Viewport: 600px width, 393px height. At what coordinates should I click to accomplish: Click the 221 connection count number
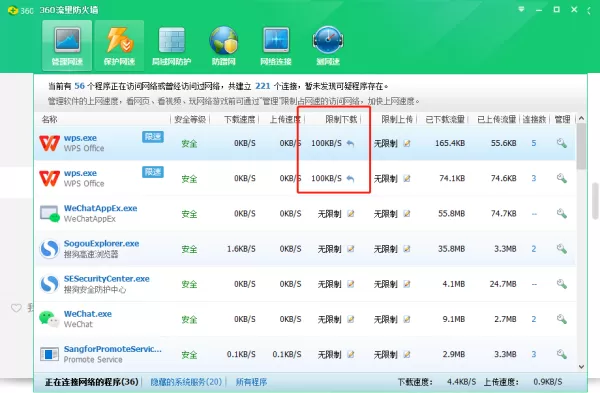(263, 86)
